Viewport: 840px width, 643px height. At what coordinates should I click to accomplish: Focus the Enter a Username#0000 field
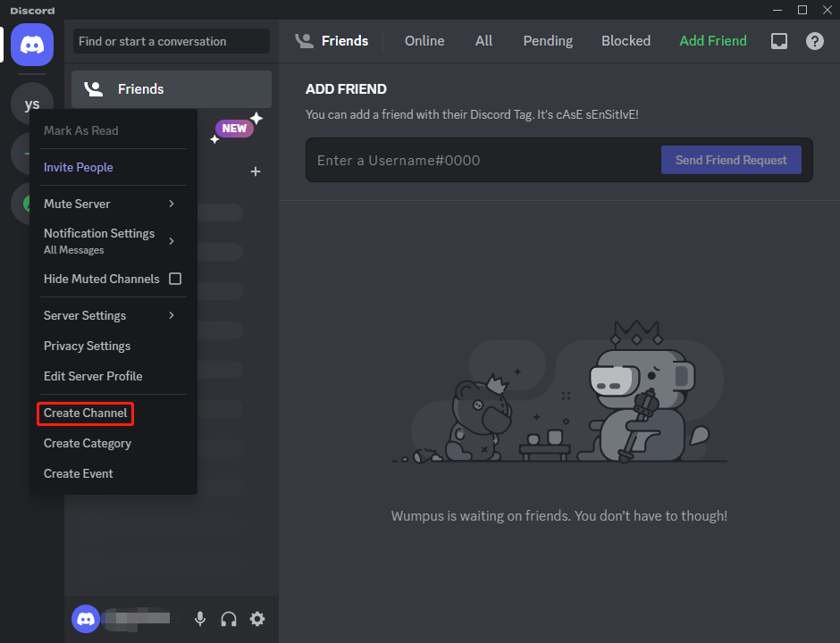click(x=485, y=161)
